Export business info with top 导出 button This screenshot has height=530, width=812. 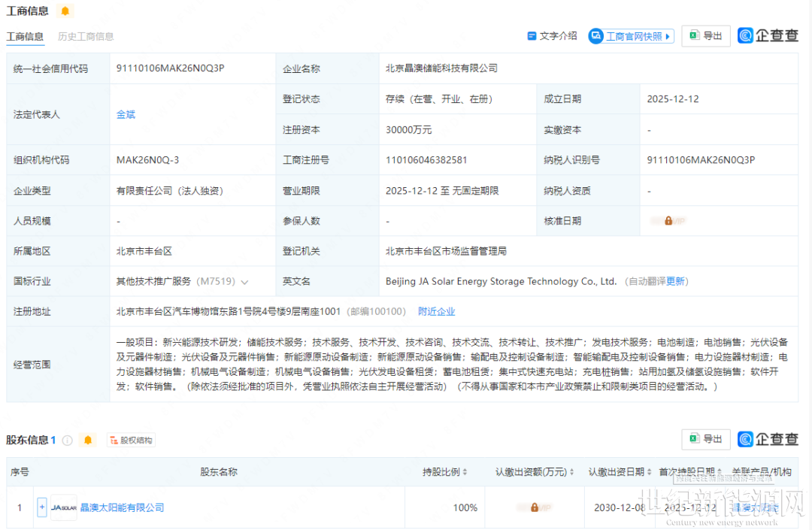coord(705,36)
